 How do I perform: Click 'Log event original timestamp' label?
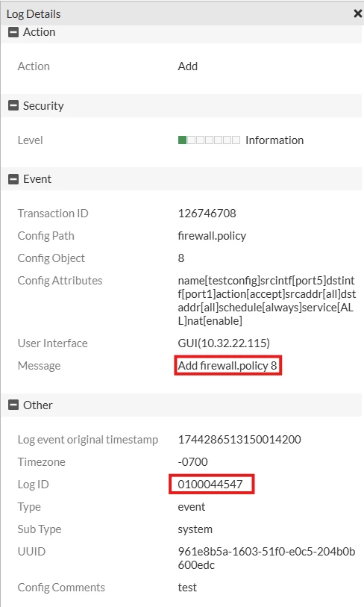88,439
